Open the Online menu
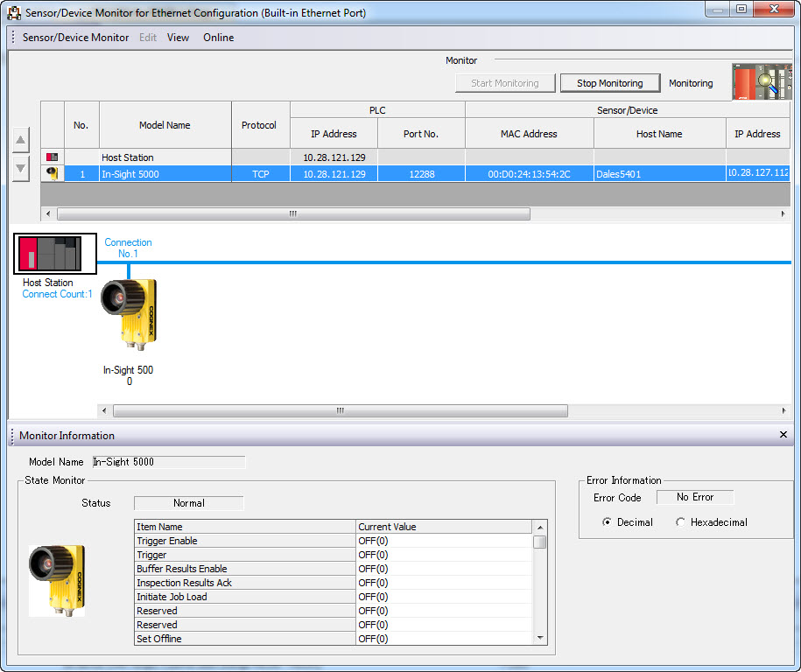Image resolution: width=801 pixels, height=672 pixels. [218, 38]
